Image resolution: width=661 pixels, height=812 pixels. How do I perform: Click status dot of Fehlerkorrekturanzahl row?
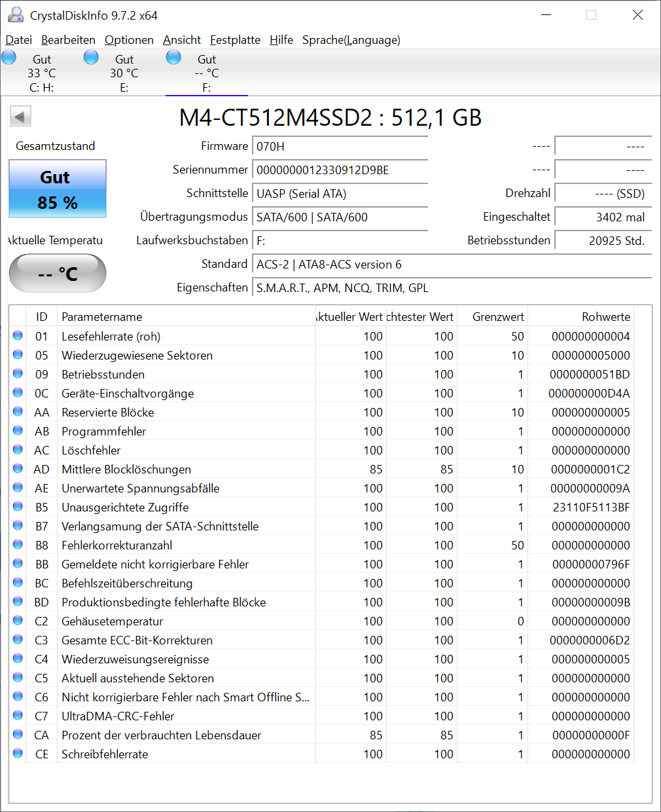pos(18,545)
